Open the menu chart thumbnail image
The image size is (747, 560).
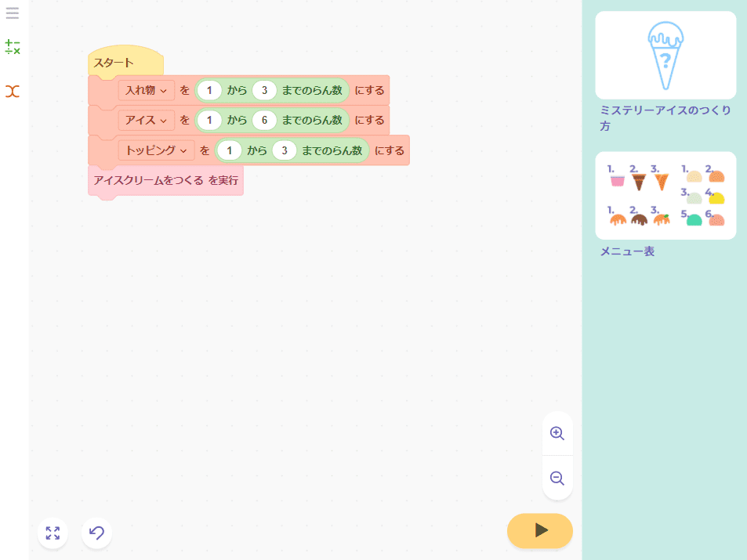pos(665,196)
